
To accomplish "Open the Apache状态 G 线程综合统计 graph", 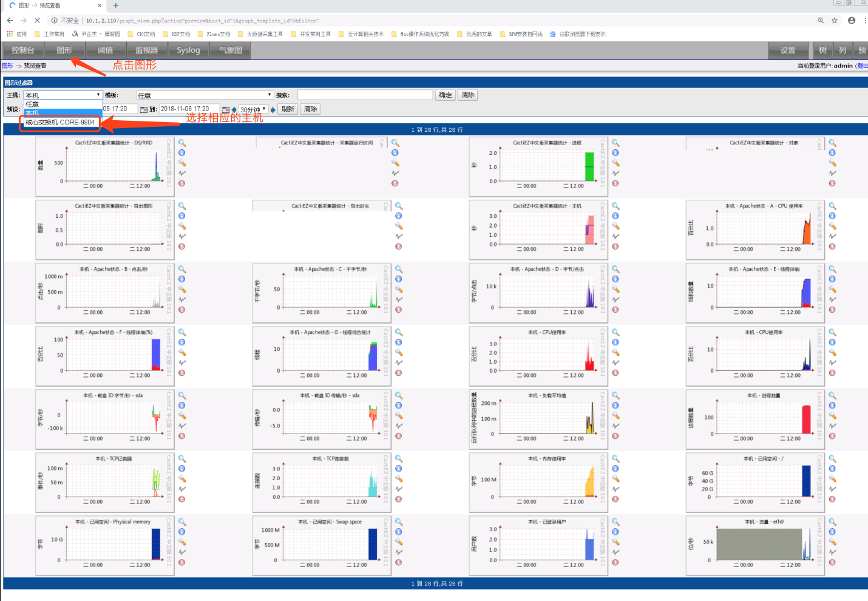I will [322, 355].
